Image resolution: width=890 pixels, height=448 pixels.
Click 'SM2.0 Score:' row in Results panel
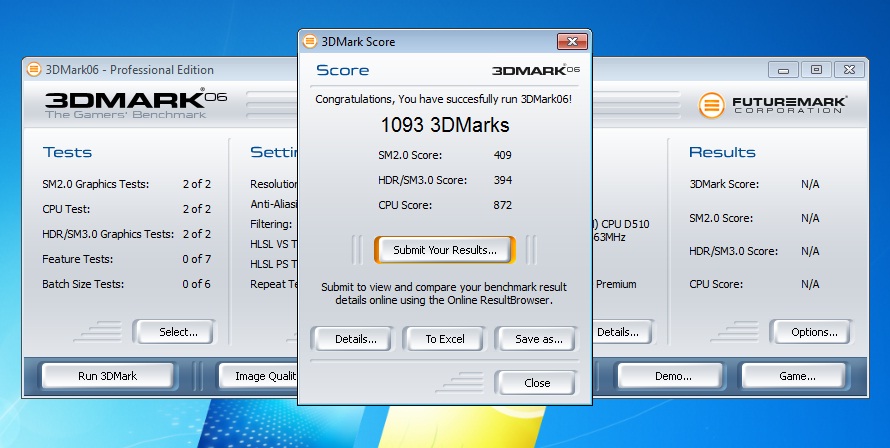pyautogui.click(x=754, y=218)
